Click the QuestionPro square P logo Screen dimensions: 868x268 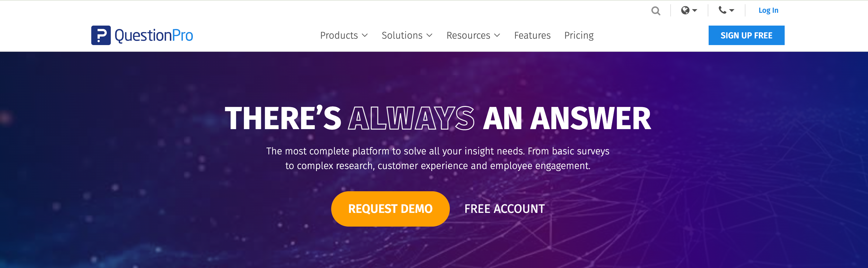(x=101, y=35)
